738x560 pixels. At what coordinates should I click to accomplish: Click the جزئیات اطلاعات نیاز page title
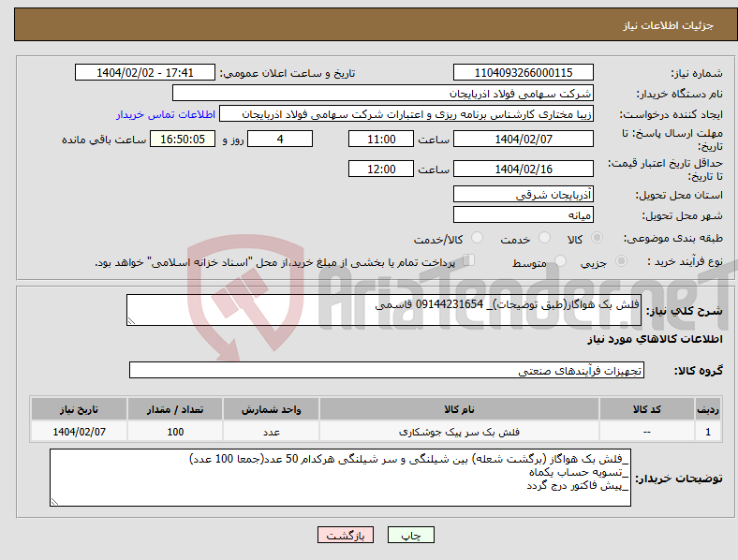coord(669,25)
